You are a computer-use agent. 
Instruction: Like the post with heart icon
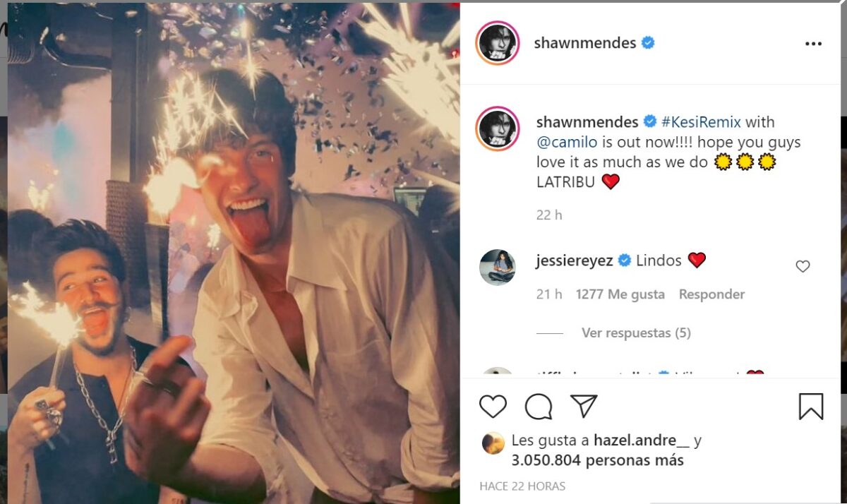pyautogui.click(x=493, y=407)
